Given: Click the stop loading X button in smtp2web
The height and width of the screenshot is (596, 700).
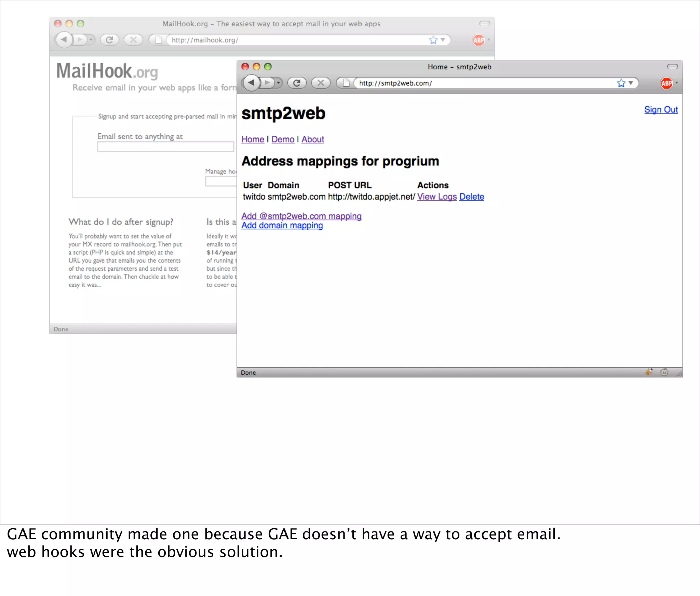Looking at the screenshot, I should click(320, 83).
